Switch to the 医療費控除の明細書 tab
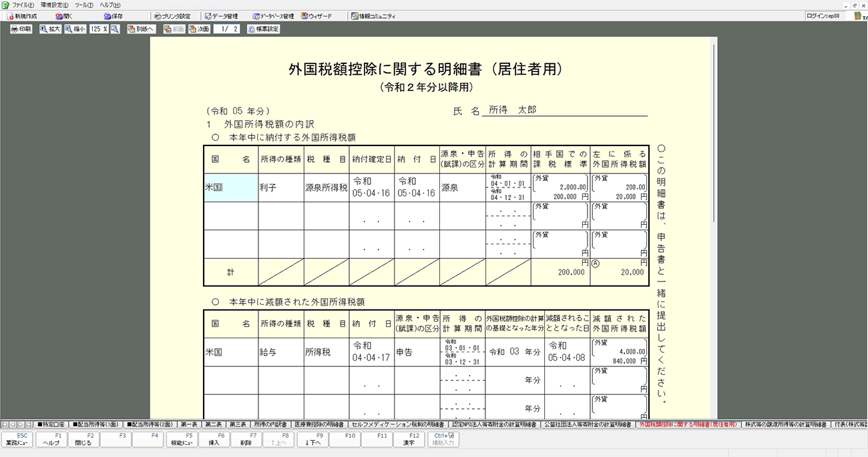Screen dimensions: 868x457 (318, 424)
